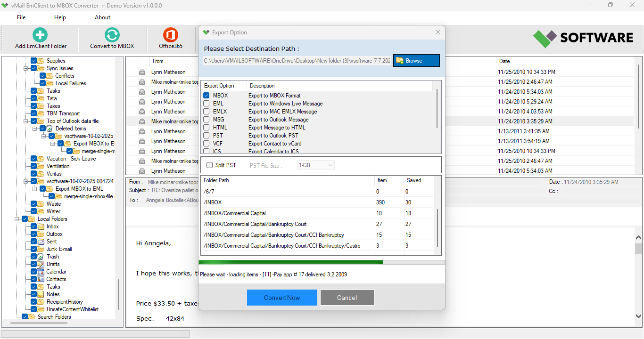Collapse the Top of Outlook data file node
The image size is (644, 339).
(26, 121)
